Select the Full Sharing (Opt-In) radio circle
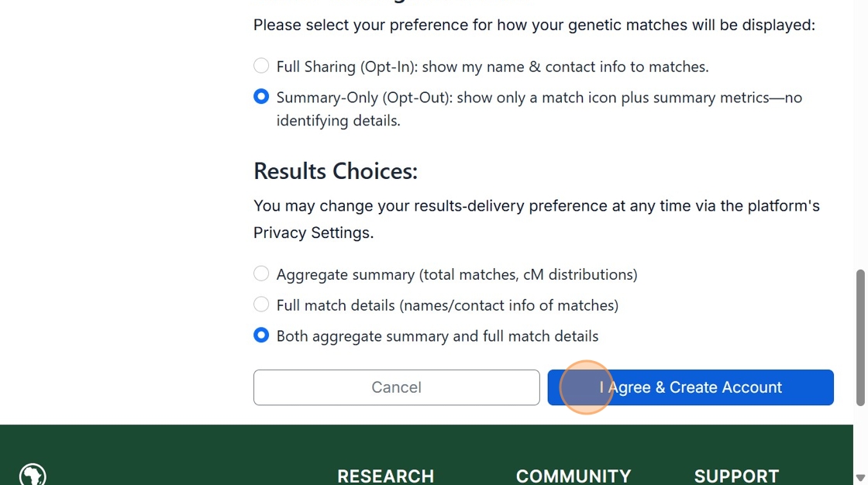The image size is (868, 485). click(261, 66)
